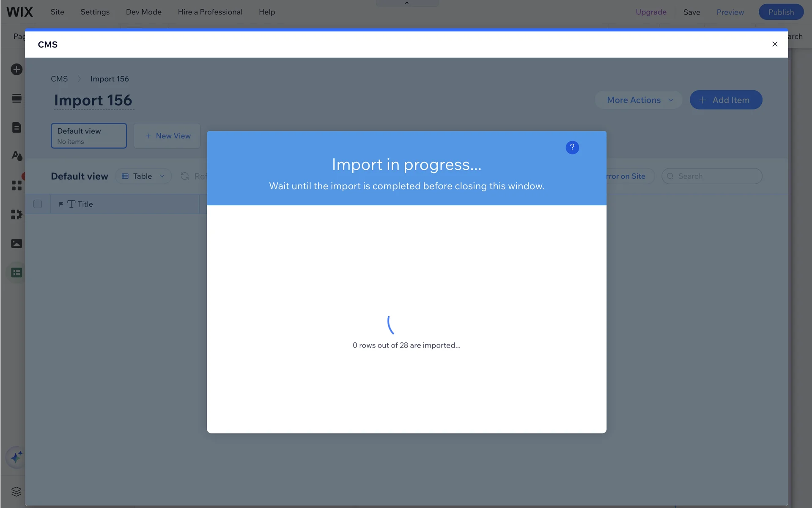This screenshot has width=812, height=508.
Task: Tick the select-all checkbox beside Title
Action: 38,204
